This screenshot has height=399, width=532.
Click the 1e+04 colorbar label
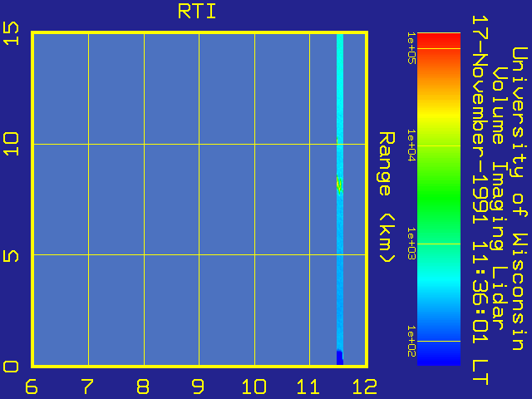pyautogui.click(x=411, y=145)
